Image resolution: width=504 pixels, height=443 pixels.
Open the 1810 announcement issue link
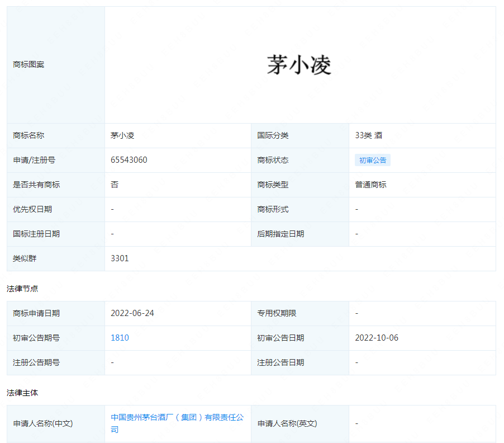click(120, 338)
